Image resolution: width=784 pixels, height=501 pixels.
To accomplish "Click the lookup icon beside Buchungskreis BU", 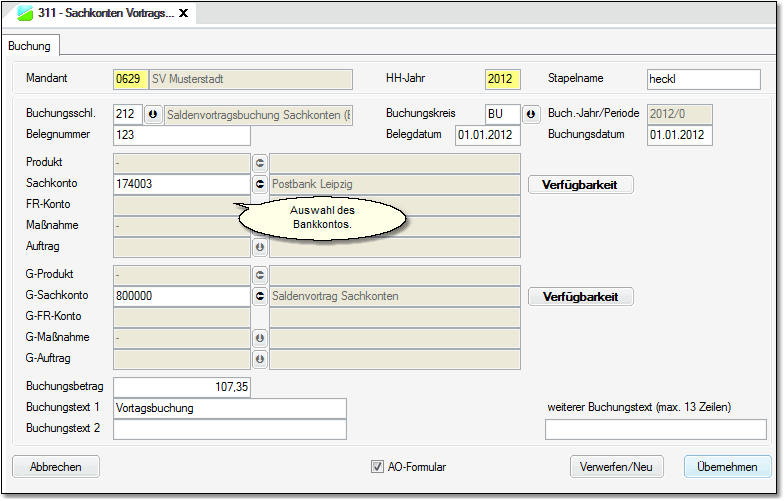I will coord(531,114).
